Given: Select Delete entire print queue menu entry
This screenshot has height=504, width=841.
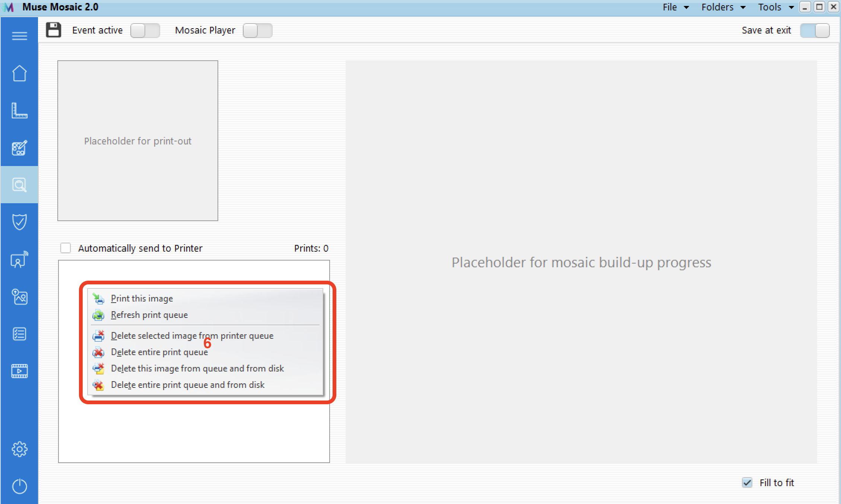Looking at the screenshot, I should pyautogui.click(x=159, y=352).
